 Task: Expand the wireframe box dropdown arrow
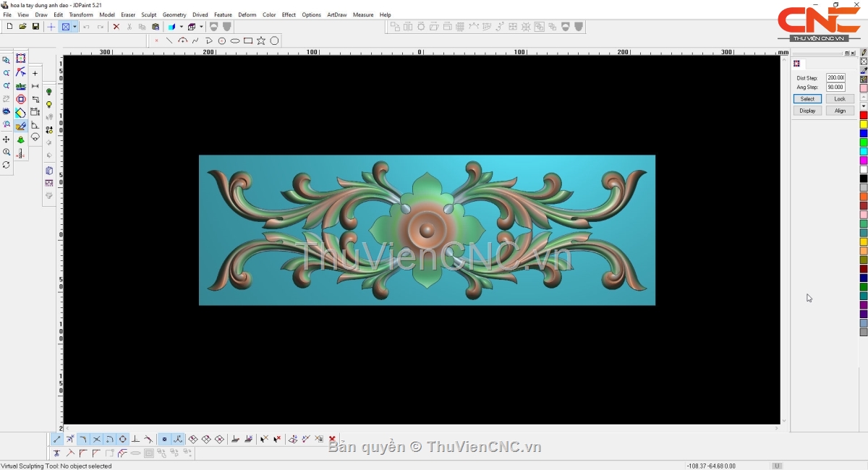pos(201,27)
